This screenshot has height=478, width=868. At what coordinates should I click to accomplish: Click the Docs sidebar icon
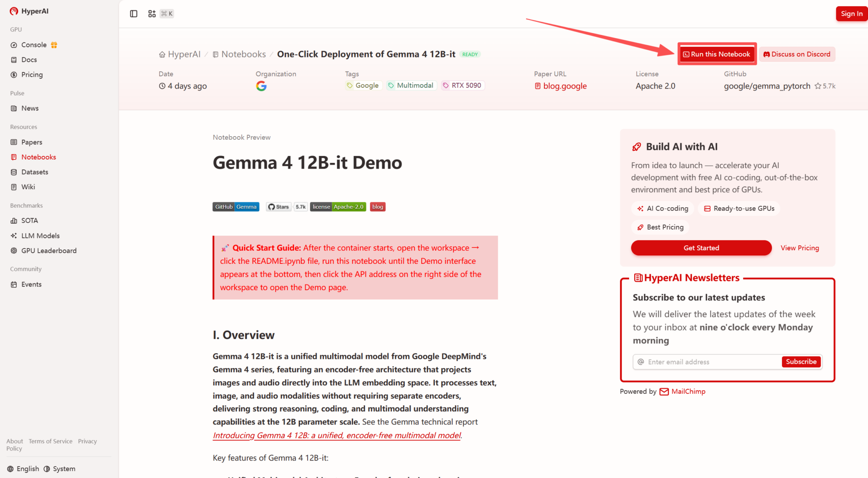click(14, 60)
